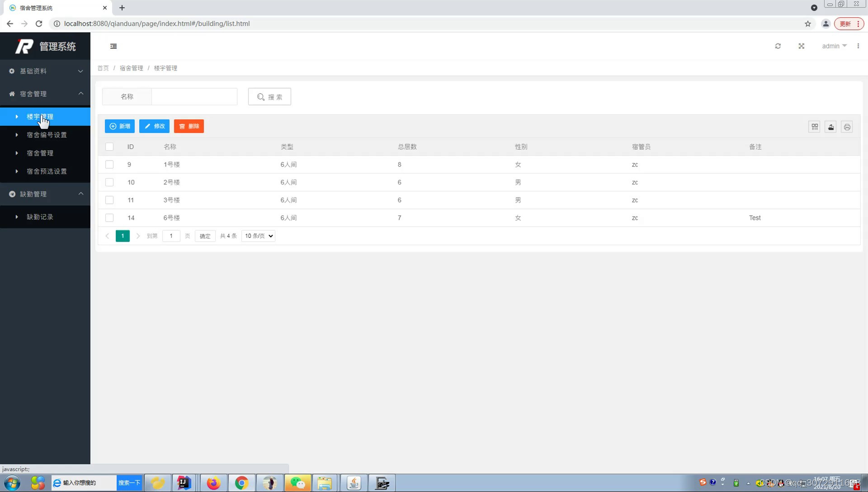The height and width of the screenshot is (492, 868).
Task: Click the table print icon
Action: click(x=847, y=127)
